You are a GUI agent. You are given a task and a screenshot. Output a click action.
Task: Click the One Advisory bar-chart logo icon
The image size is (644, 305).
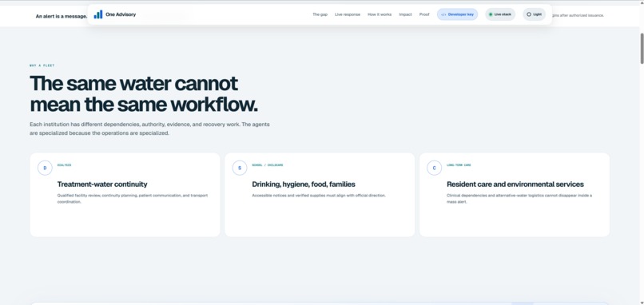tap(98, 14)
